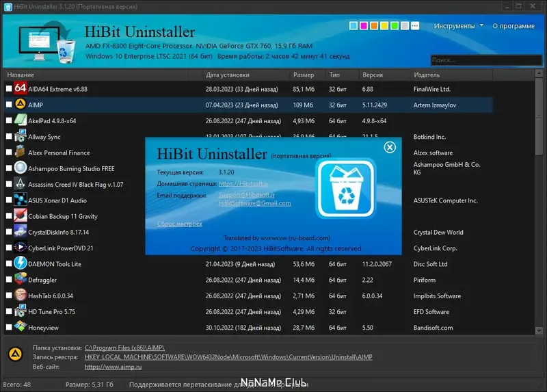Open more color themes with dots button

415,26
